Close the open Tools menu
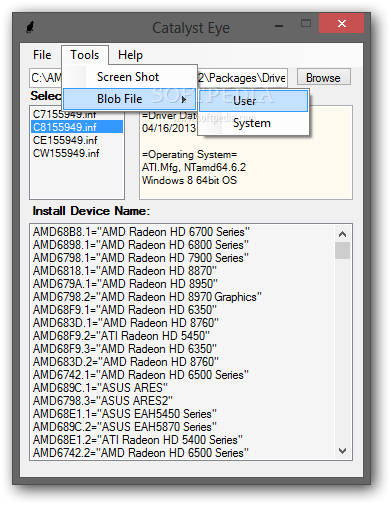The image size is (391, 505). [x=85, y=55]
